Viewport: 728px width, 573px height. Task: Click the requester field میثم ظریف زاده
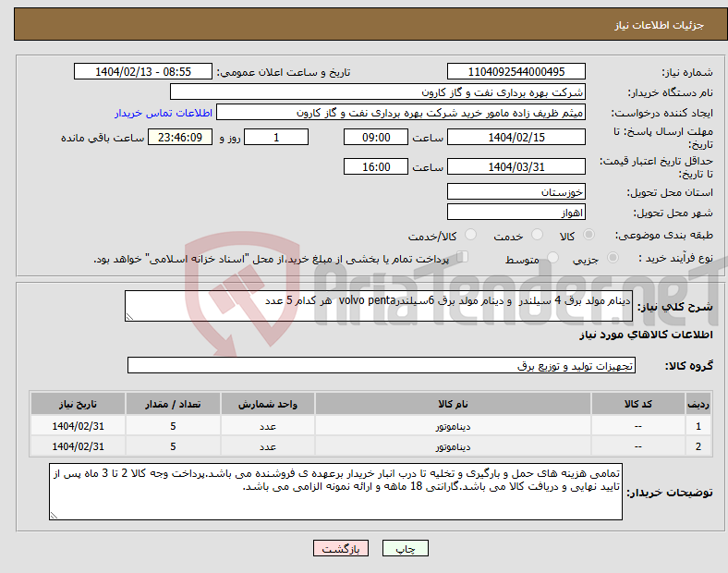tap(401, 113)
